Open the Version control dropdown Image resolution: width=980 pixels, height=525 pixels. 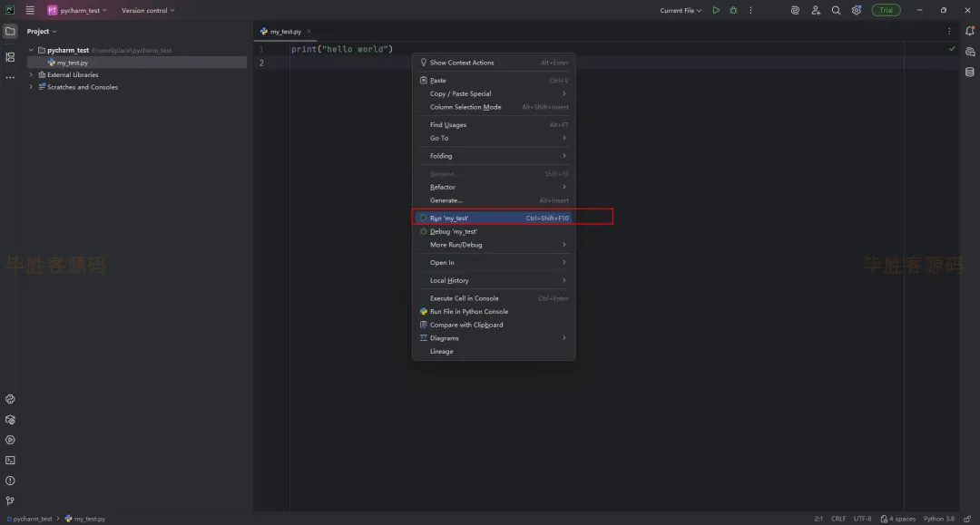click(x=148, y=10)
